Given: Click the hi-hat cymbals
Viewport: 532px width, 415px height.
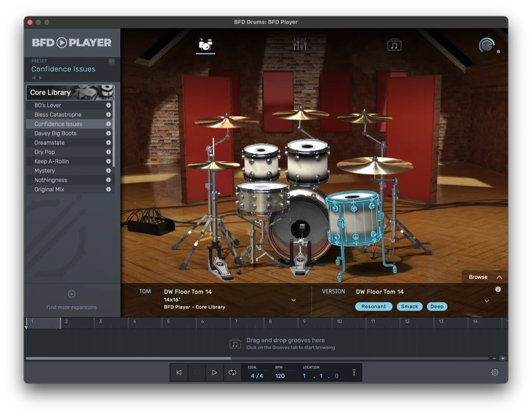Looking at the screenshot, I should coord(213,165).
